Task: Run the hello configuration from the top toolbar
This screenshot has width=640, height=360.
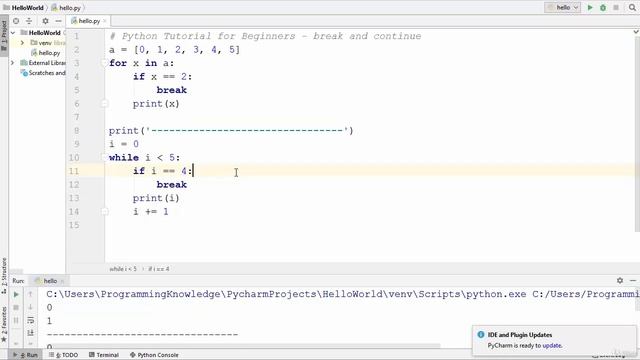Action: (590, 7)
